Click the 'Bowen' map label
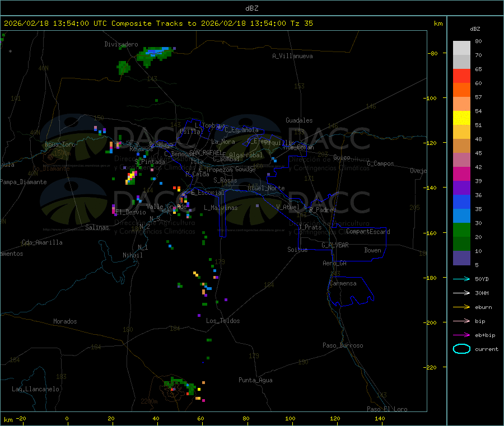The height and width of the screenshot is (426, 504). coord(372,250)
